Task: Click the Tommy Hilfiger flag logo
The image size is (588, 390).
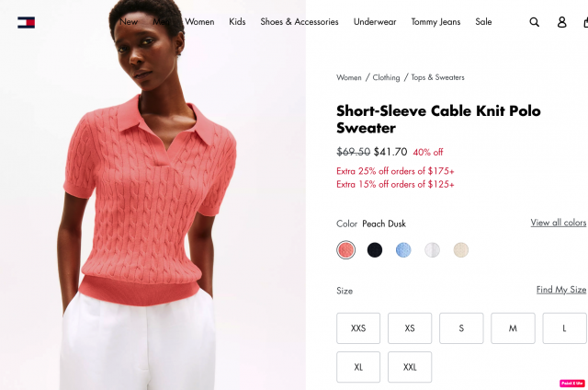Action: [x=27, y=22]
